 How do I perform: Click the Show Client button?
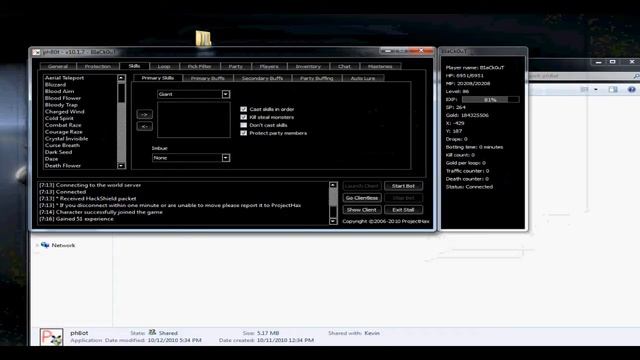coord(362,210)
